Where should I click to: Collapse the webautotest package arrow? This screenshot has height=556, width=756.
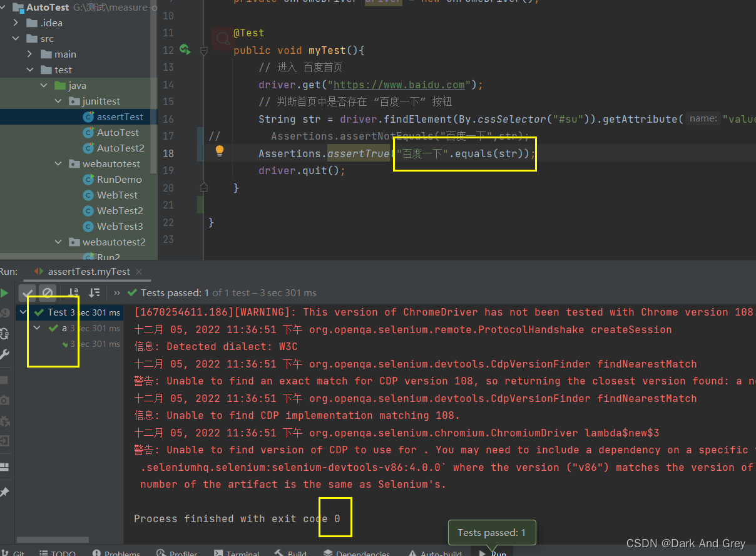click(58, 164)
